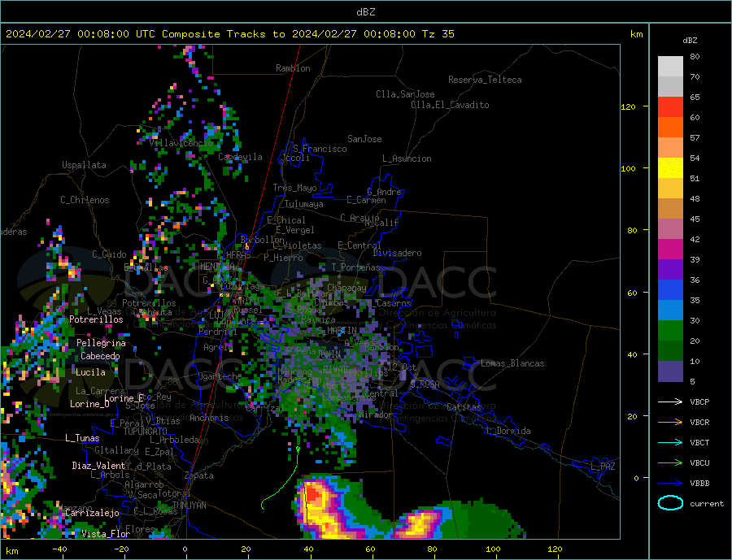
Task: Select the brown 45–48 dBZ swatch
Action: tap(670, 209)
